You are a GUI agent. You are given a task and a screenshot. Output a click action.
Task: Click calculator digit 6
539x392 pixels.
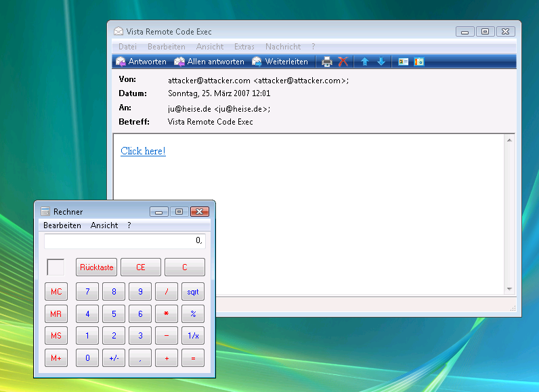(x=140, y=313)
